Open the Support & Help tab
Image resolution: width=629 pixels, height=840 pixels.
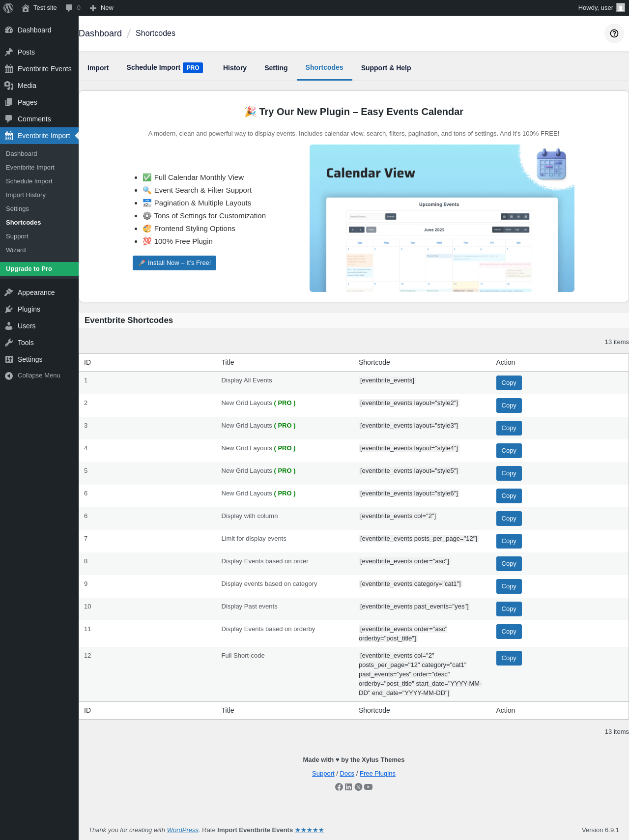(386, 68)
